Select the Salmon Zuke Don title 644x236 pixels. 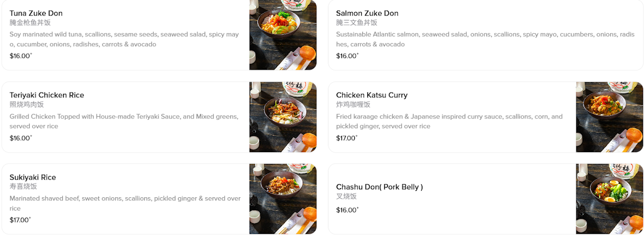367,13
